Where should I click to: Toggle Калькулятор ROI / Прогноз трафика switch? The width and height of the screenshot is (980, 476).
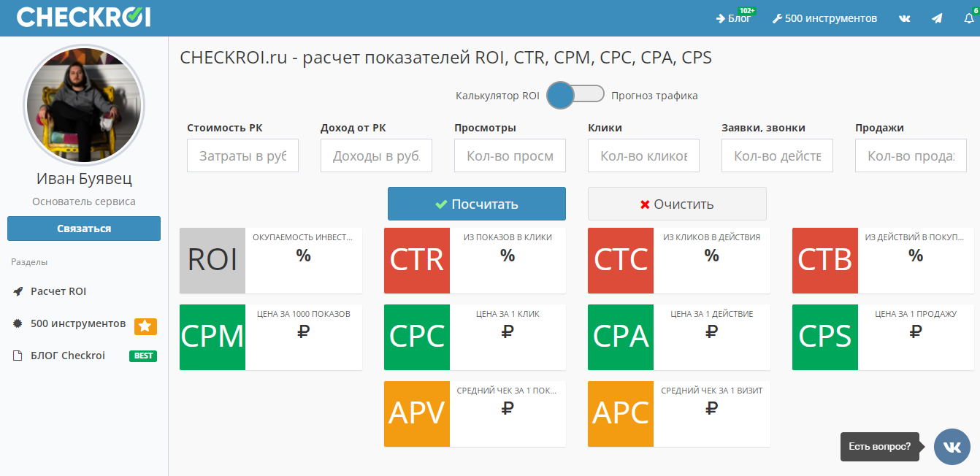[x=575, y=96]
